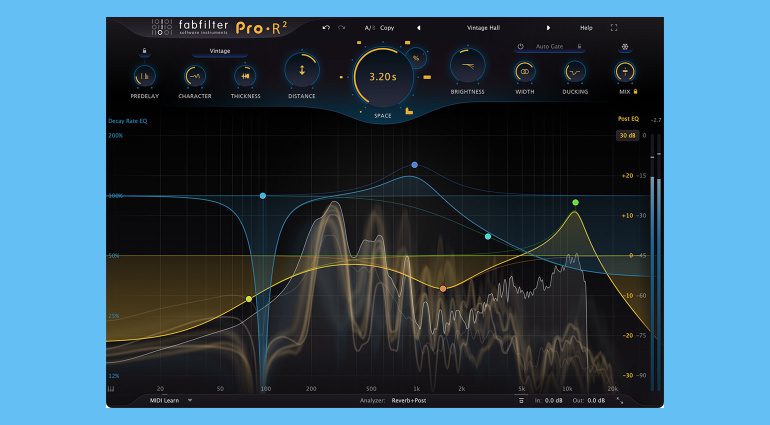The image size is (770, 425).
Task: Click the Brightness knob
Action: click(468, 66)
